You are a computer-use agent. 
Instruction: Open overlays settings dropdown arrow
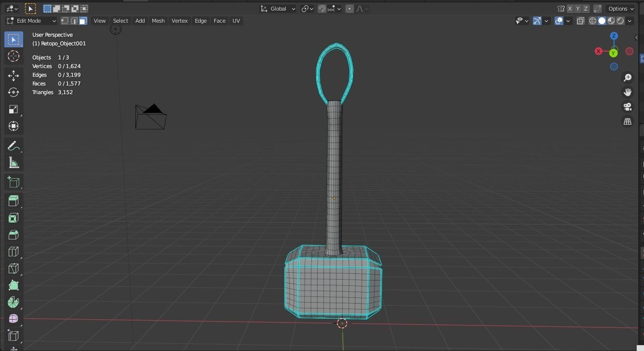(568, 21)
